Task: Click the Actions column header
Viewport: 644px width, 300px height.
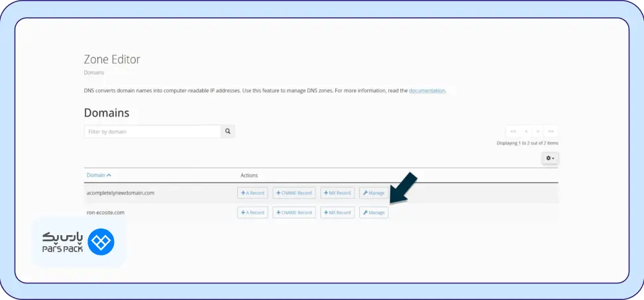Action: pyautogui.click(x=249, y=175)
